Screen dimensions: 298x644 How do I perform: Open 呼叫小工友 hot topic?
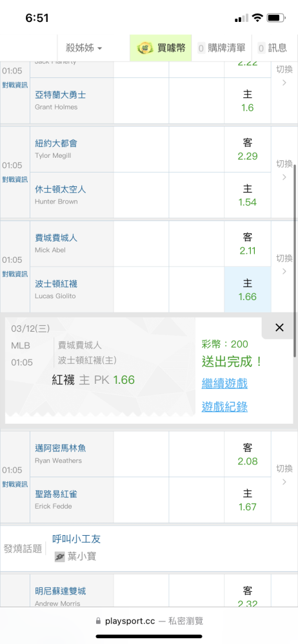(77, 539)
